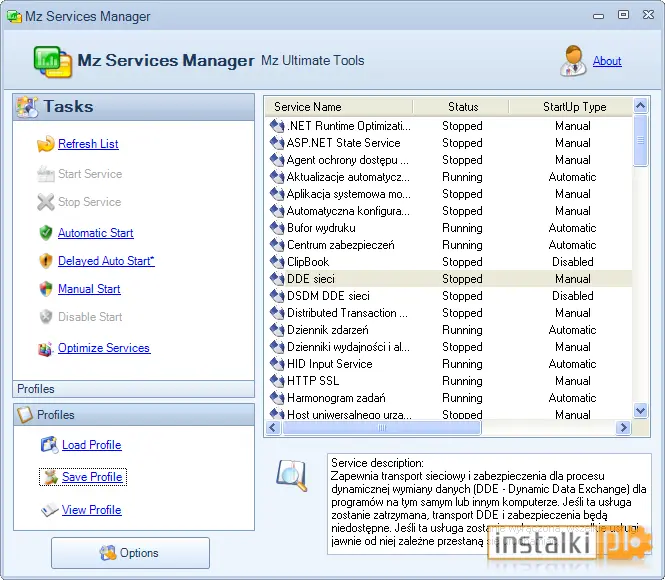Select the Aktualizacje automatycz... service
The height and width of the screenshot is (580, 665).
tap(449, 177)
